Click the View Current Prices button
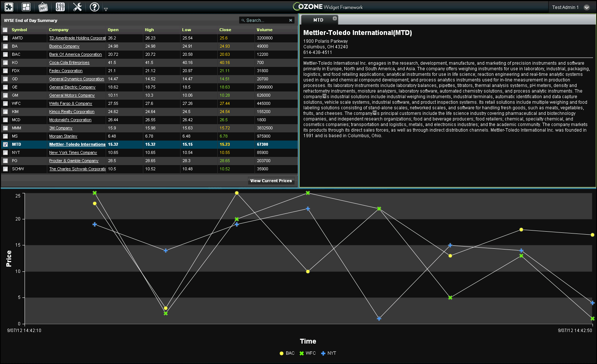Screen dimensions: 597x364 coord(271,181)
